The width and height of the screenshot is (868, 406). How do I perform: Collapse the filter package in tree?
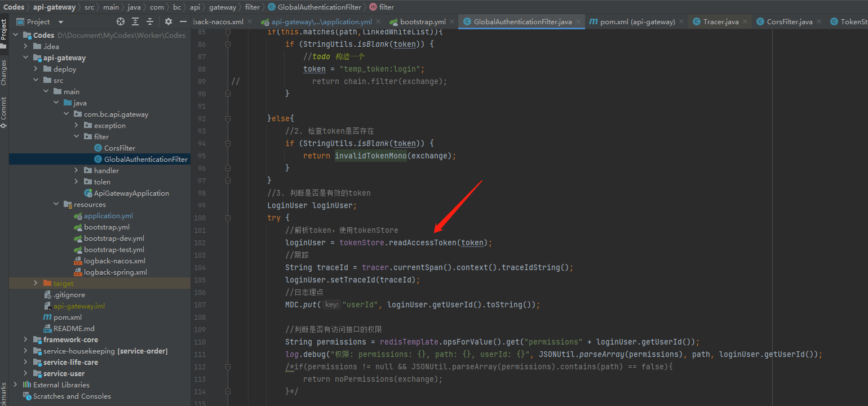[x=76, y=136]
